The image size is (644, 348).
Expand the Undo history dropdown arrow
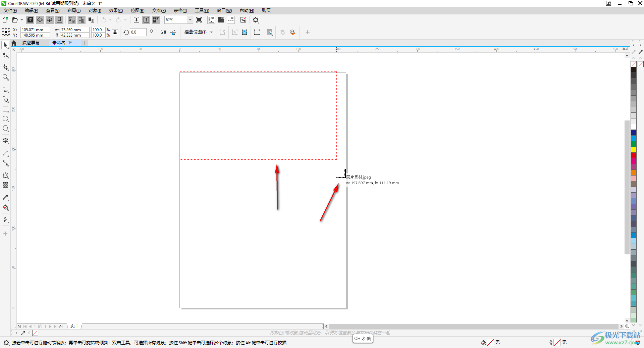110,20
